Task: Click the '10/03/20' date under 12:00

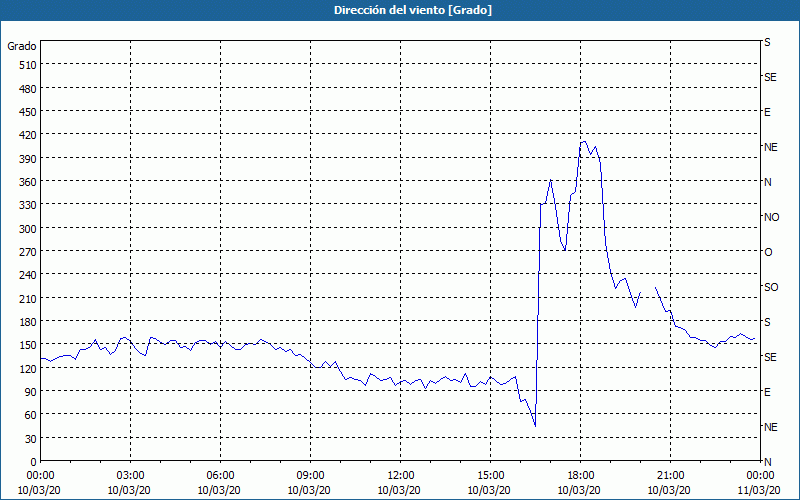Action: pyautogui.click(x=399, y=490)
